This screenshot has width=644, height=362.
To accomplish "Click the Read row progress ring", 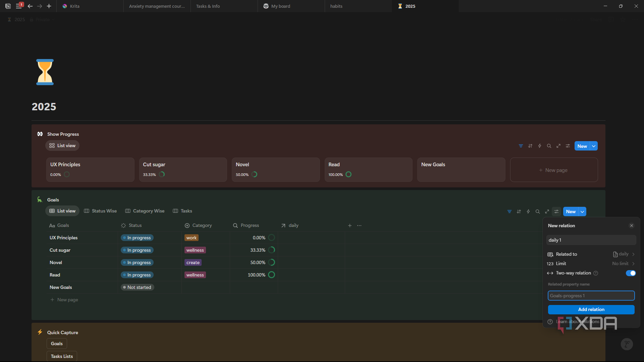I will pyautogui.click(x=271, y=275).
